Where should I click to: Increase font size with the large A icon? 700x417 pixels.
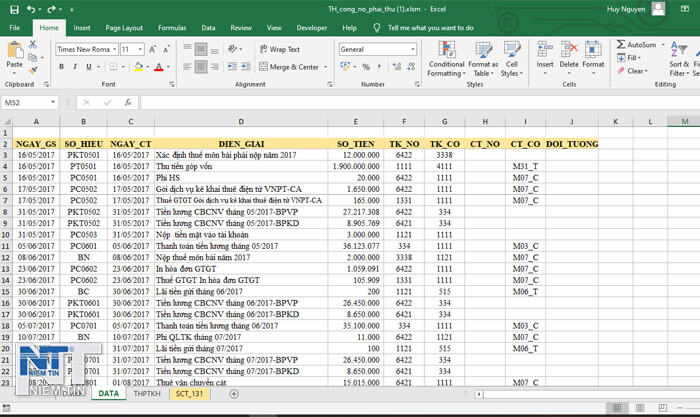tap(152, 49)
